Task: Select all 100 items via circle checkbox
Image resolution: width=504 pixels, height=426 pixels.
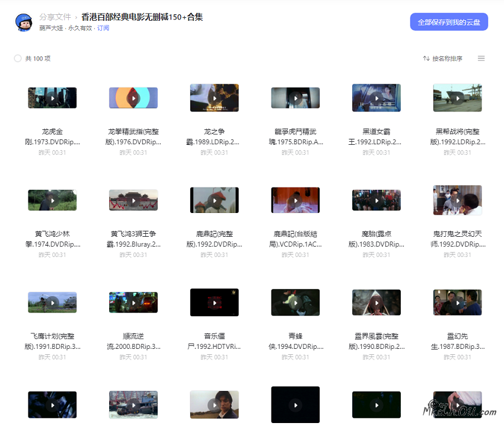Action: coord(18,58)
